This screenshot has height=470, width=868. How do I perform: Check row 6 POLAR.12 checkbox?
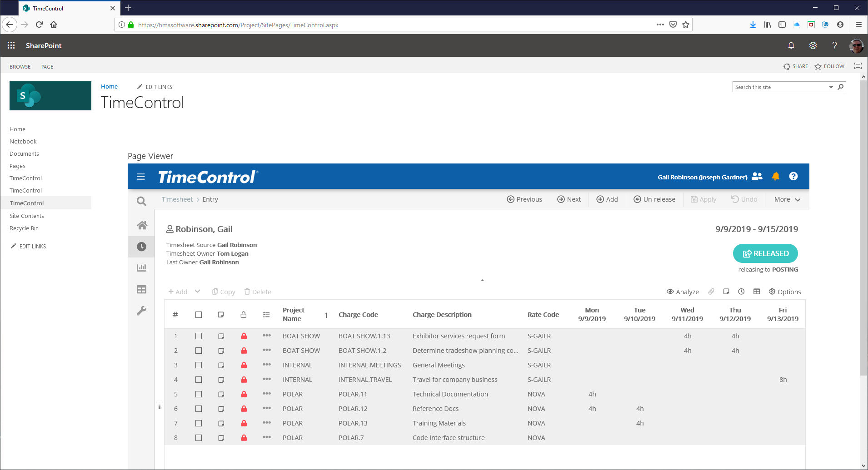point(199,409)
